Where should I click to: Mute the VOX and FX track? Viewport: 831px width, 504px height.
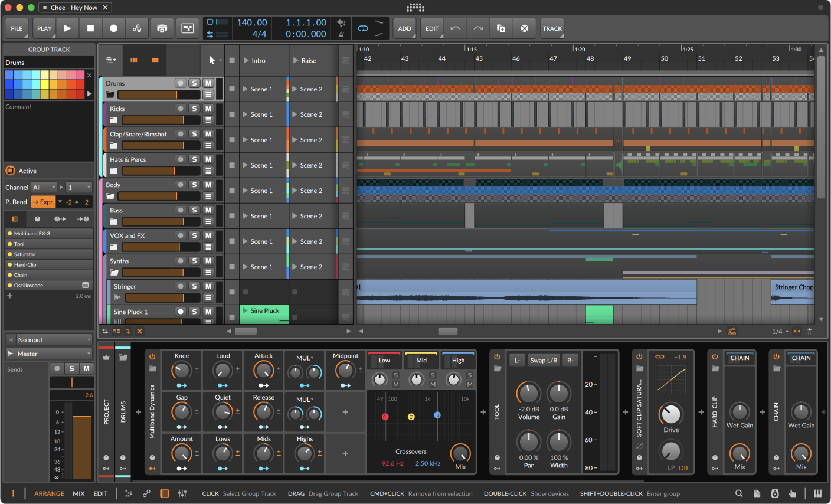[x=208, y=235]
